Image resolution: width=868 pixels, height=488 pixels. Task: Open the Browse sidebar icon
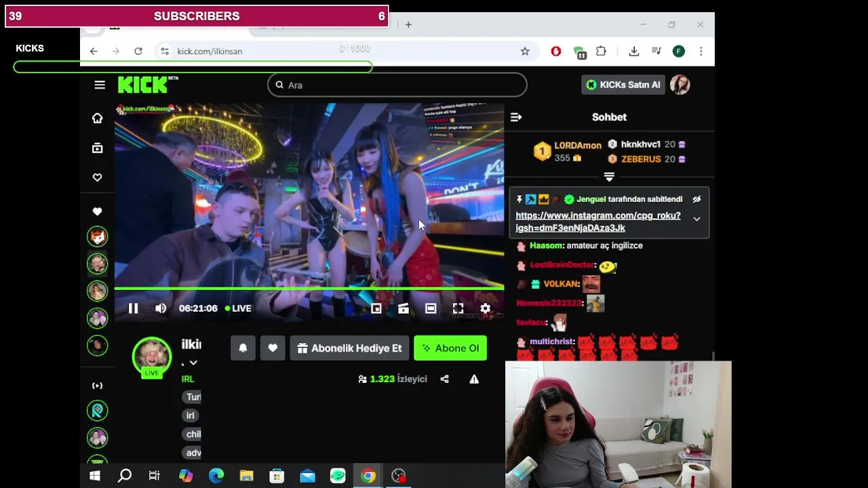98,148
